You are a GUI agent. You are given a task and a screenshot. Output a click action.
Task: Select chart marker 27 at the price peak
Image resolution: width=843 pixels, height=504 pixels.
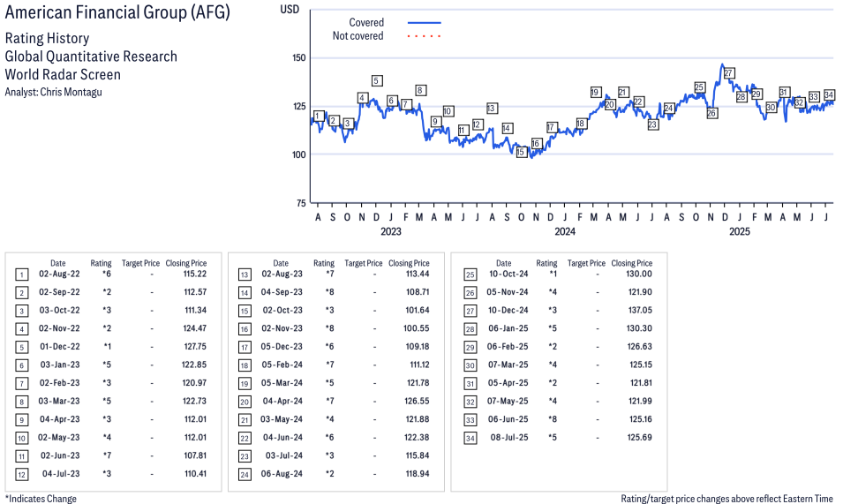(728, 73)
